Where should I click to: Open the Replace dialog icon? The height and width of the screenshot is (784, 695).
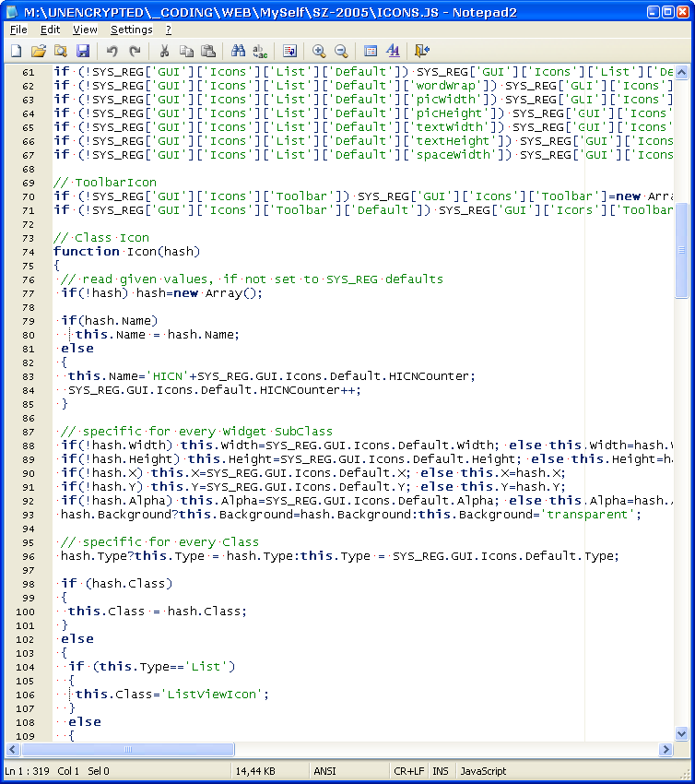pyautogui.click(x=260, y=51)
